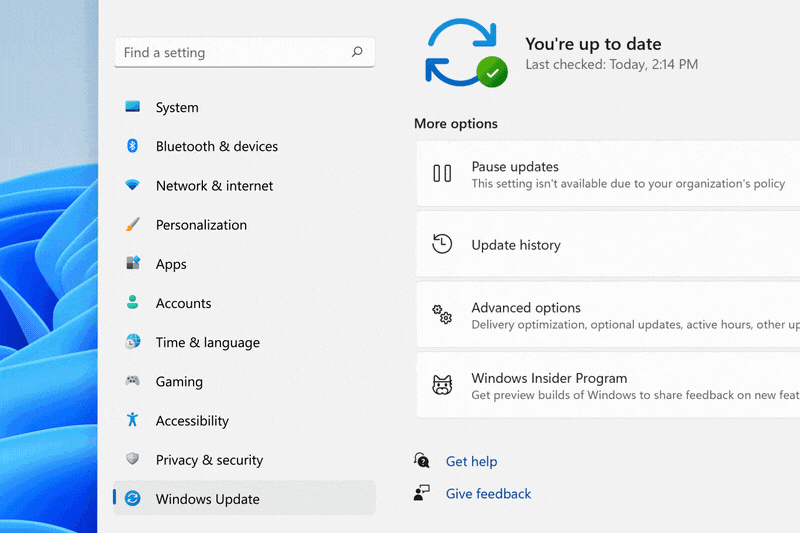Click the Accessibility figure icon
This screenshot has height=533, width=800.
click(x=132, y=421)
